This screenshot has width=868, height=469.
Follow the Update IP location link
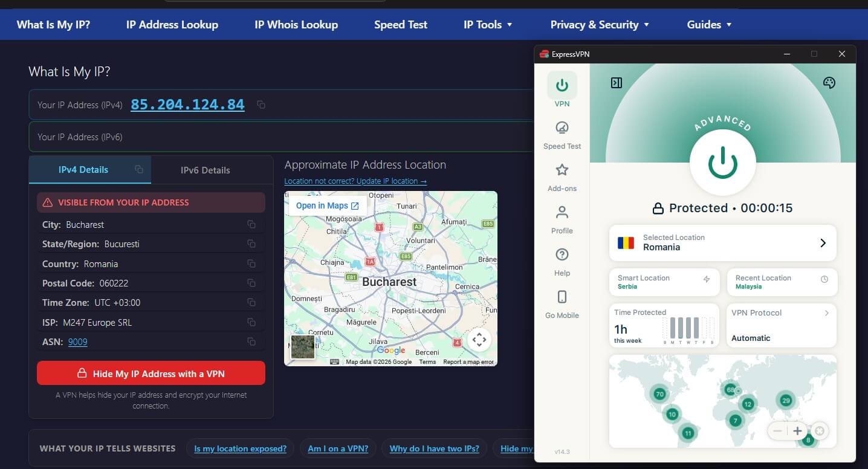pyautogui.click(x=355, y=181)
